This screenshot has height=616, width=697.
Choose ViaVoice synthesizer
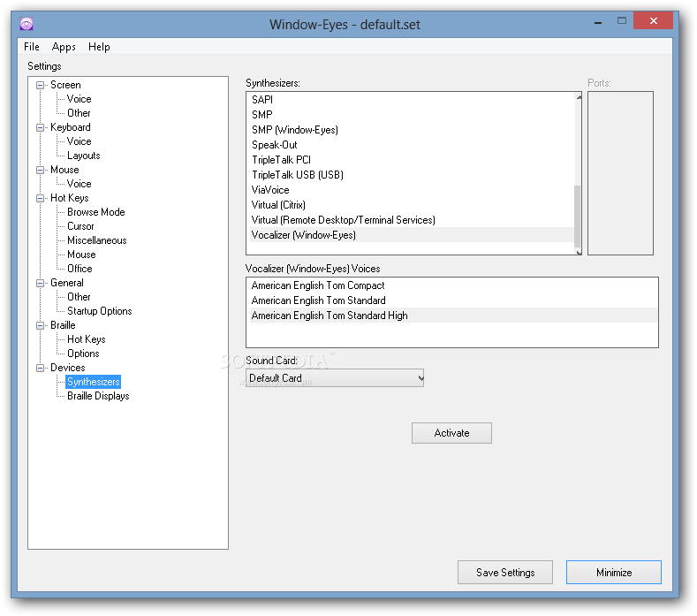click(411, 190)
